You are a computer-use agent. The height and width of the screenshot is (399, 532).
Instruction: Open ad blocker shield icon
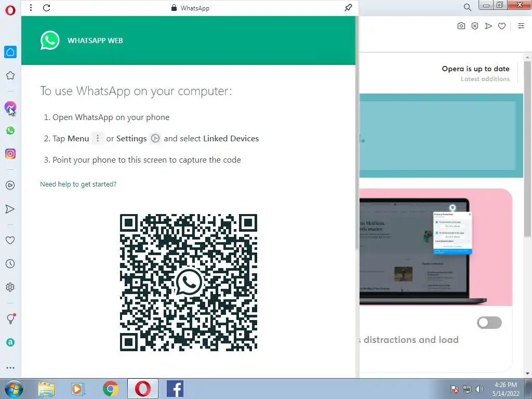[x=475, y=26]
